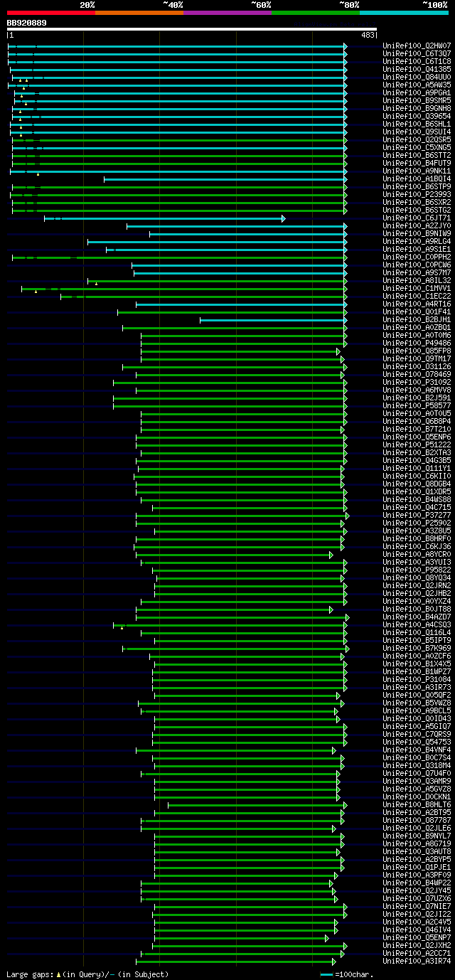The height and width of the screenshot is (980, 455).
Task: Select the UniRef100_B9GNH8 label
Action: [x=417, y=108]
